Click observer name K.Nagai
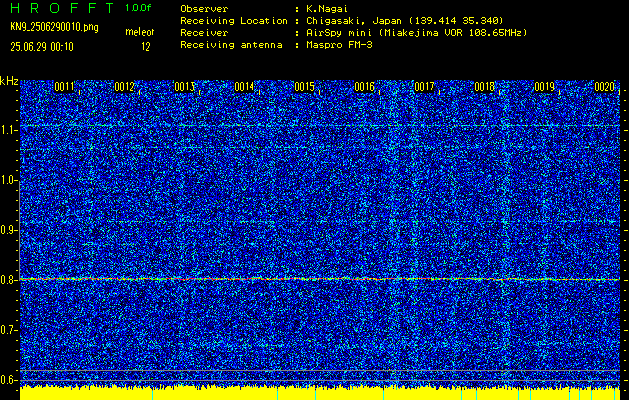Image resolution: width=629 pixels, height=400 pixels. click(x=327, y=9)
